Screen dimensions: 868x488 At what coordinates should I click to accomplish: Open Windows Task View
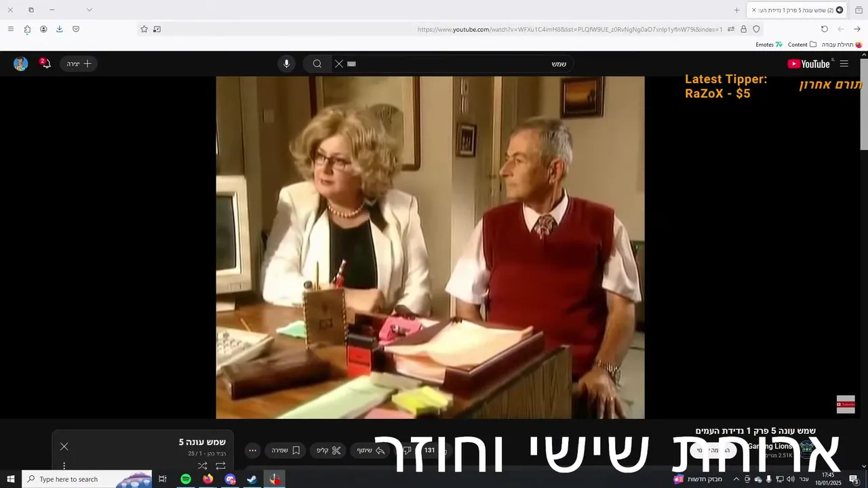tap(163, 479)
